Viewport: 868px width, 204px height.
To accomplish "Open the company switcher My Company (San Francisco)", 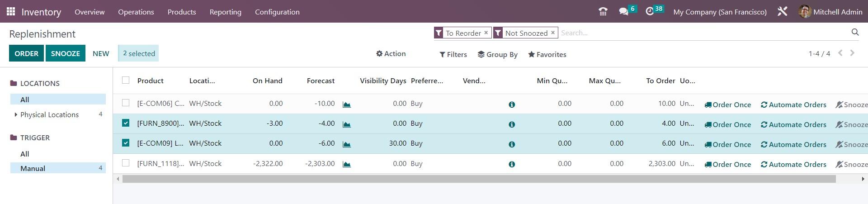I will pos(720,12).
